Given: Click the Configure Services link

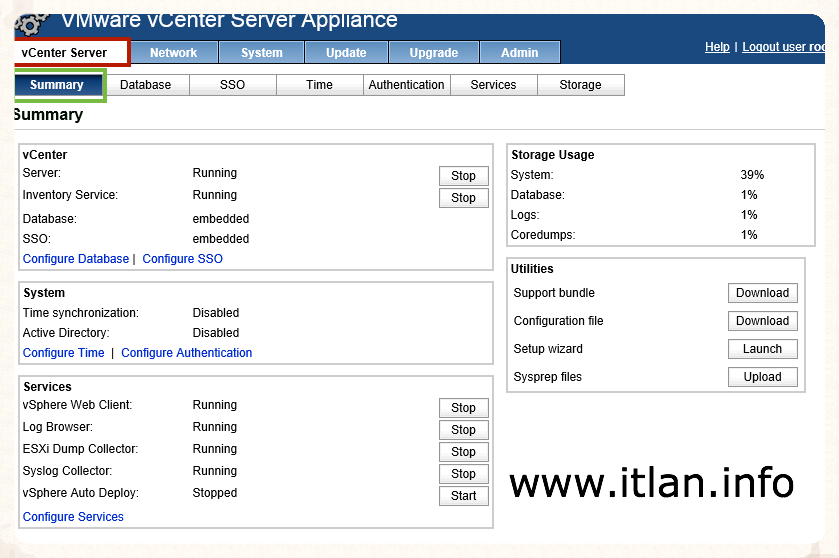Looking at the screenshot, I should [73, 517].
